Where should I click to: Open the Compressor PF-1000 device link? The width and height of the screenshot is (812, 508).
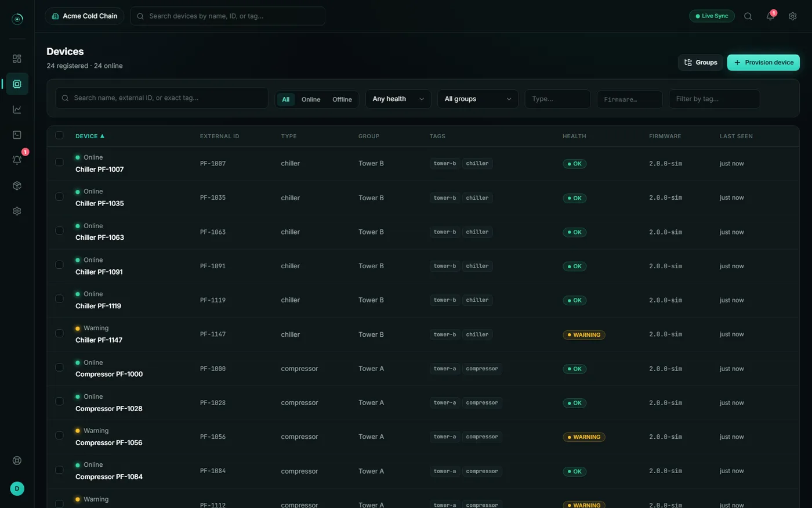click(x=109, y=374)
